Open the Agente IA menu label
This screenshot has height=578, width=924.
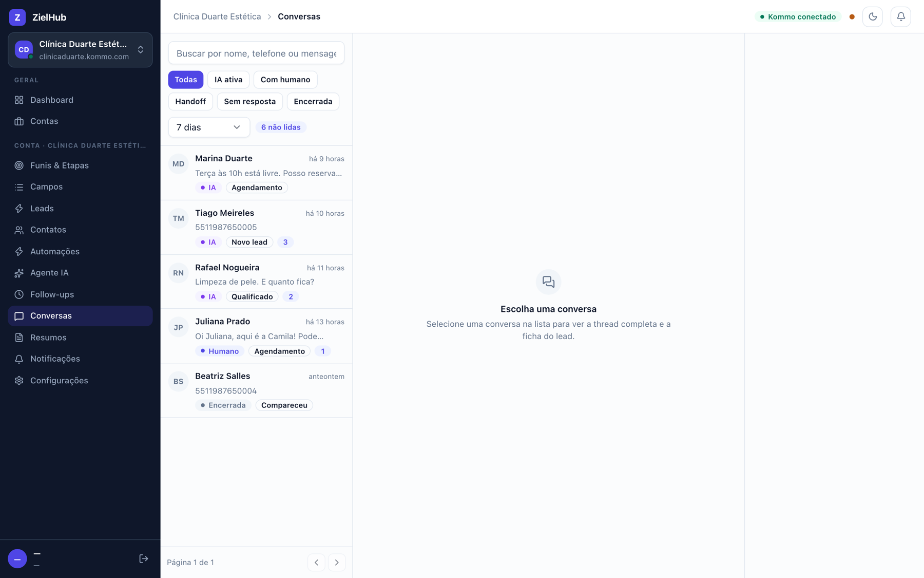[49, 273]
